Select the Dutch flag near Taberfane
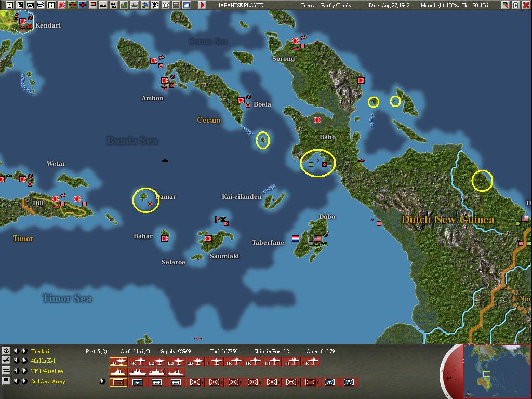 coord(296,238)
